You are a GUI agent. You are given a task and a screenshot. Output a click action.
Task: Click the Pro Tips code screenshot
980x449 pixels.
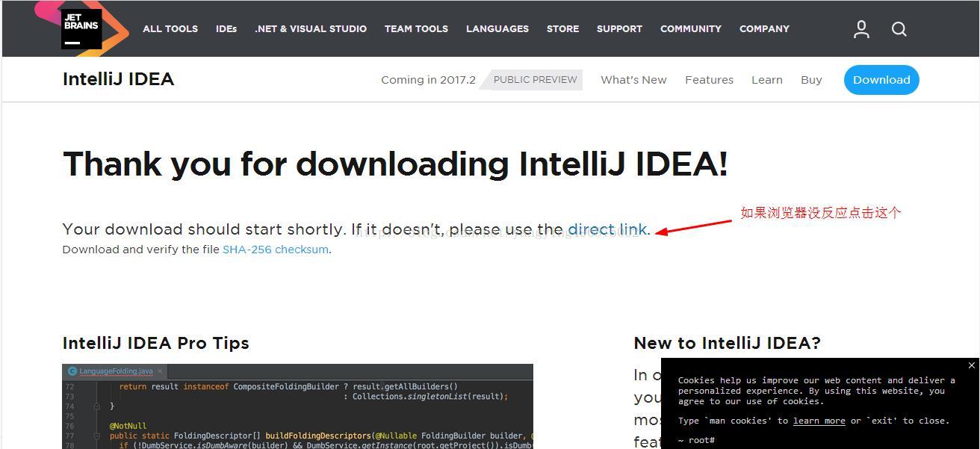click(297, 406)
